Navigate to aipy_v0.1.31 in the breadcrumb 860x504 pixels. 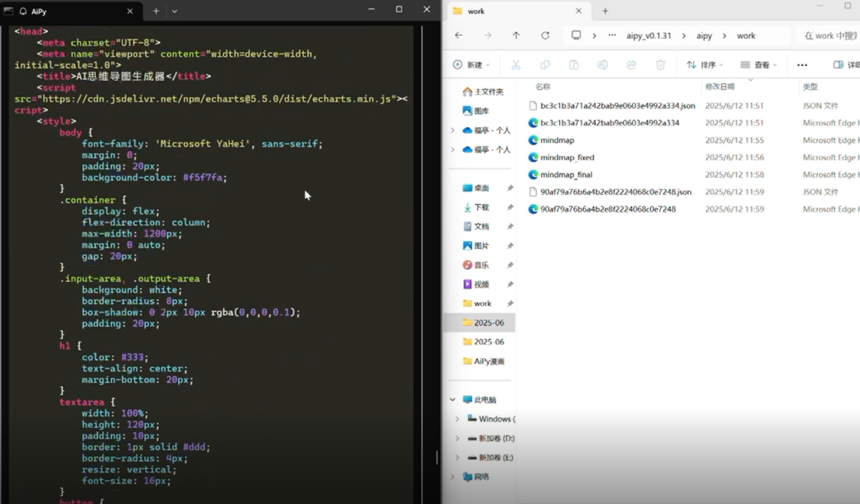pos(649,36)
